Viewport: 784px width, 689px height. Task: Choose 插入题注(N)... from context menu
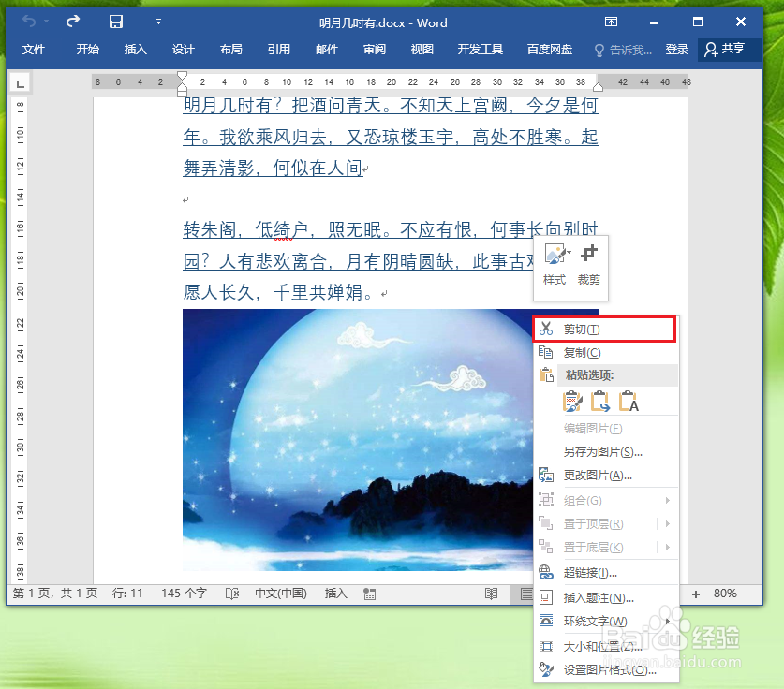pyautogui.click(x=607, y=598)
